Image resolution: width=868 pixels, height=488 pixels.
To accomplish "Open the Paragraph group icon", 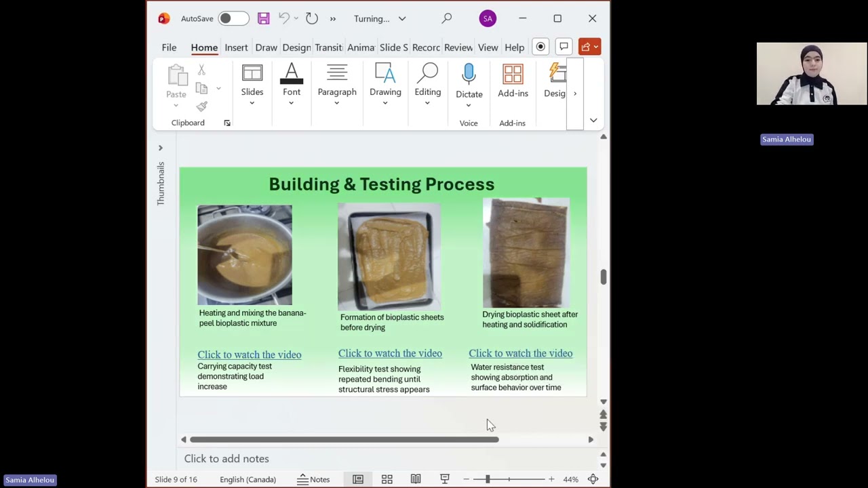I will tap(337, 74).
